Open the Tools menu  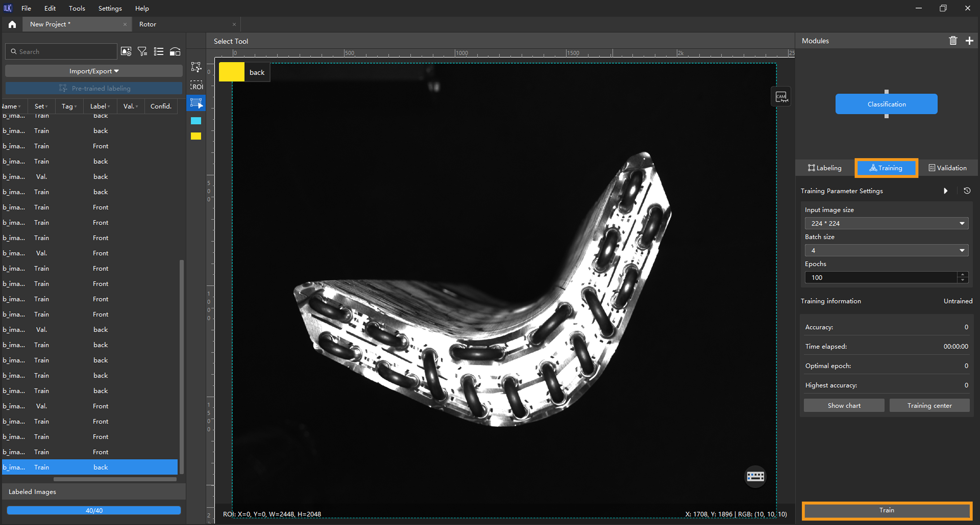coord(77,8)
